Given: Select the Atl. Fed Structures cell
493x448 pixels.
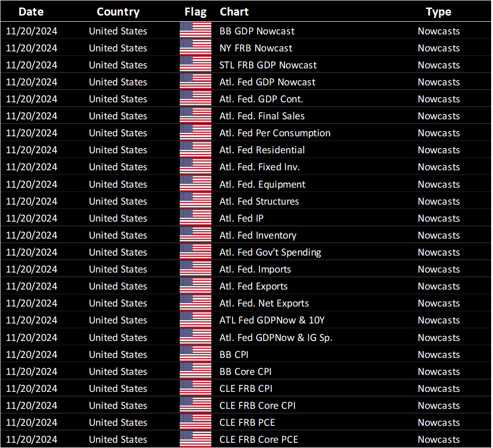Looking at the screenshot, I should coord(259,201).
